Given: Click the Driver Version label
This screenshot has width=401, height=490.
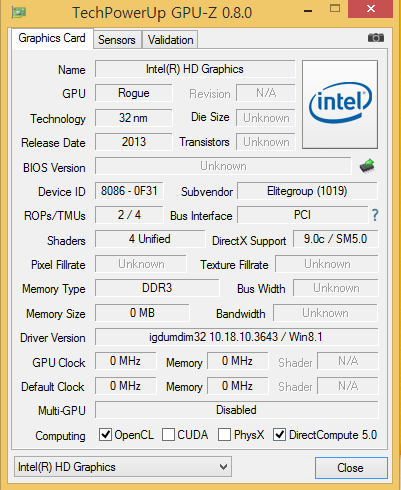Looking at the screenshot, I should pos(53,338).
